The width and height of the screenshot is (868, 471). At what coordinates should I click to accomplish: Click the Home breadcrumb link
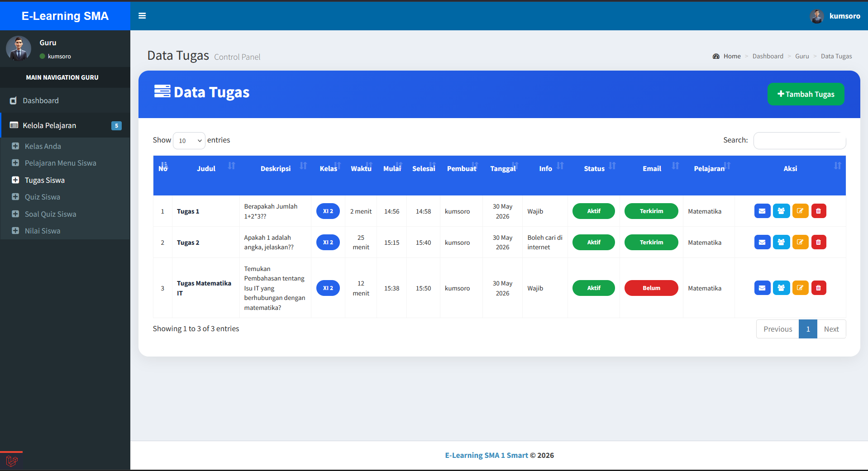click(x=727, y=56)
